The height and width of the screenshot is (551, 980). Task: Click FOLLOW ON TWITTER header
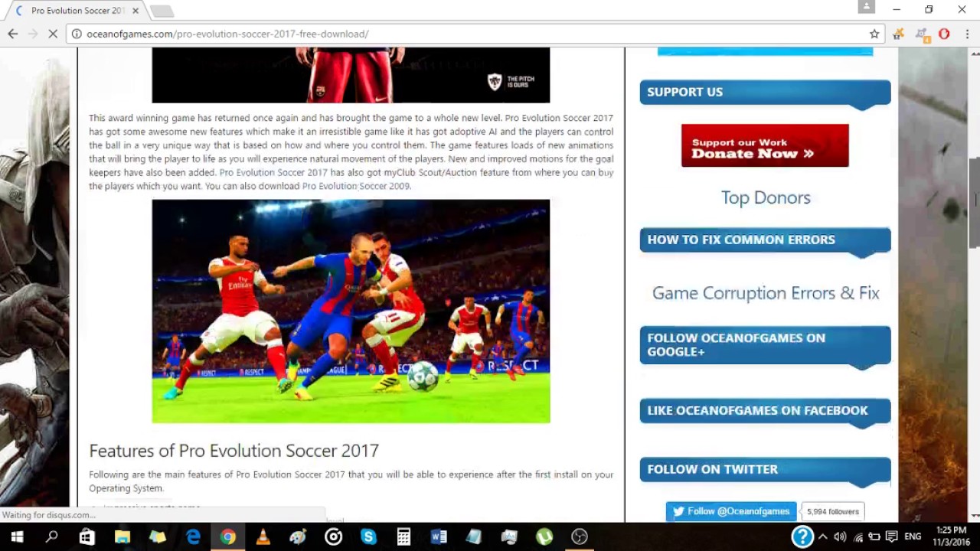(x=765, y=470)
